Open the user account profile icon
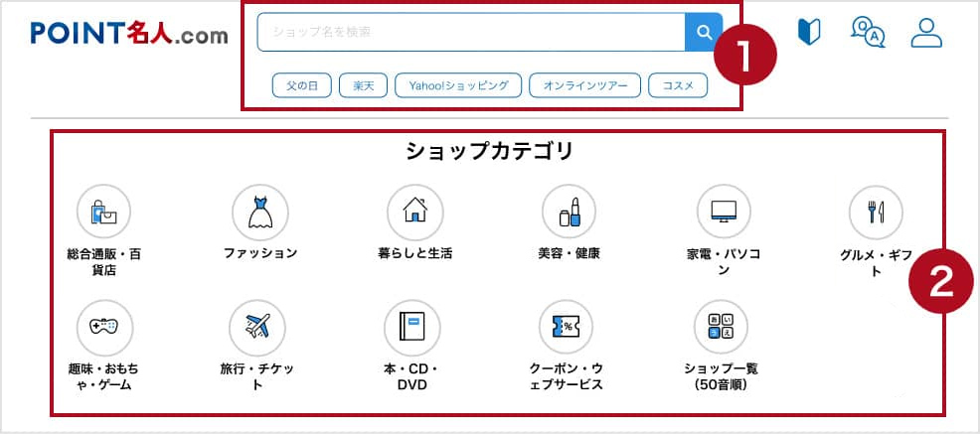Screen dimensions: 980x434 point(925,32)
